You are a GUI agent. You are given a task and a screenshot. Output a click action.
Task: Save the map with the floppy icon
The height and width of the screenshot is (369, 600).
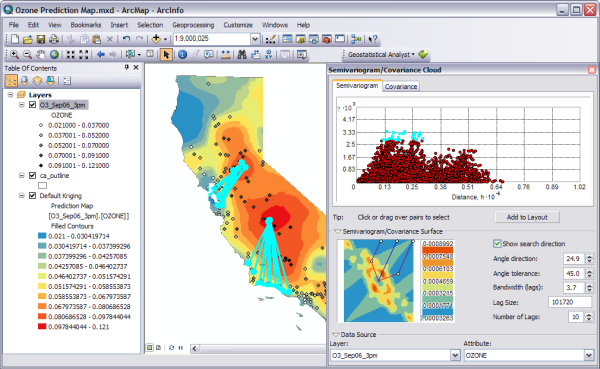tap(41, 39)
